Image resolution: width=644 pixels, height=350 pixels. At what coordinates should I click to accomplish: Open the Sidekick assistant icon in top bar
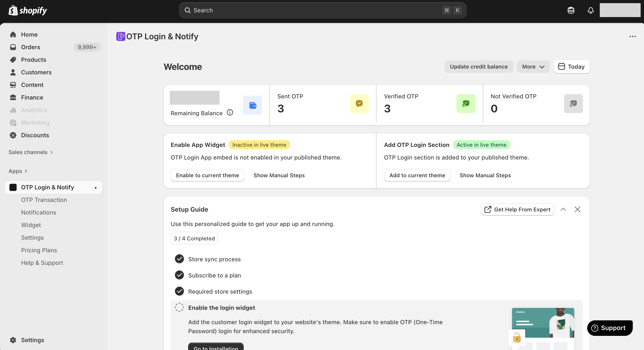[571, 10]
